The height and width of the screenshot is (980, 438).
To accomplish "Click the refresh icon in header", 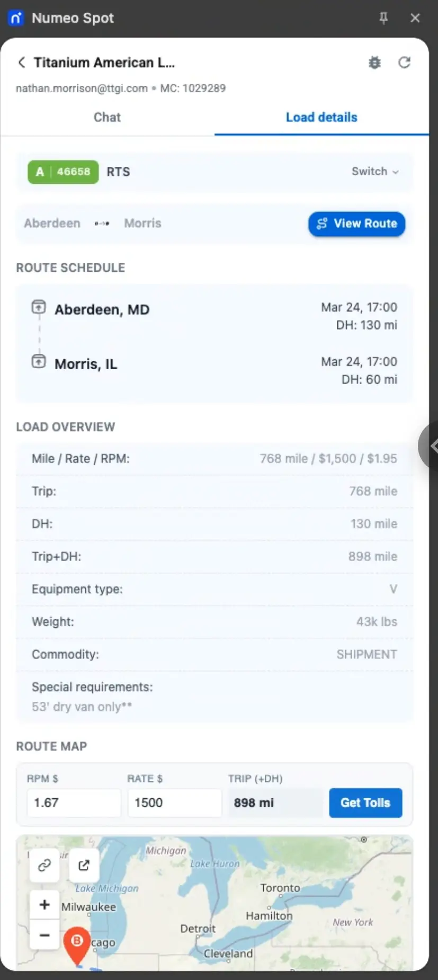I will [404, 63].
